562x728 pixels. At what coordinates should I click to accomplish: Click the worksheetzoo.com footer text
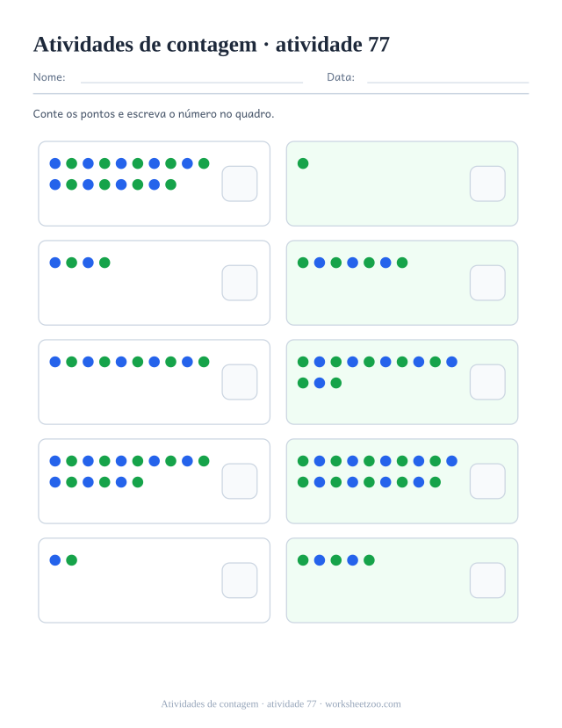(363, 704)
